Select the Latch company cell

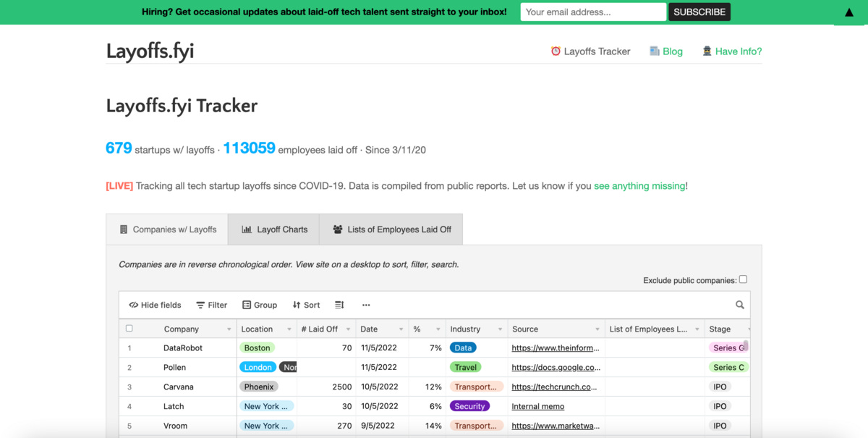(x=174, y=406)
